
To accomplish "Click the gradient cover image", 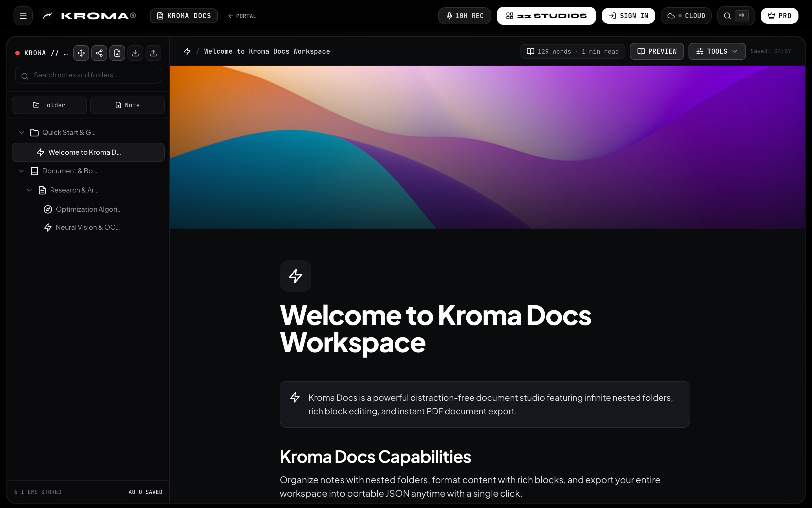I will click(487, 147).
